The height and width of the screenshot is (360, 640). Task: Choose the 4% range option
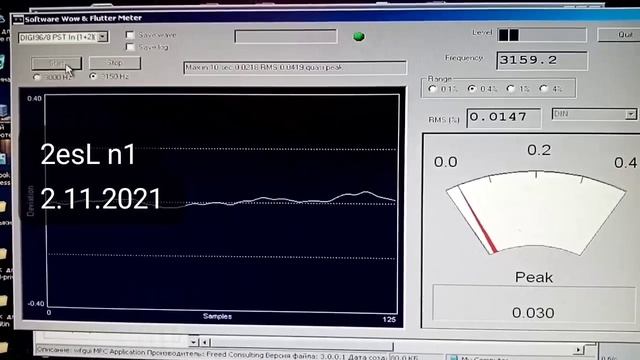coord(543,88)
